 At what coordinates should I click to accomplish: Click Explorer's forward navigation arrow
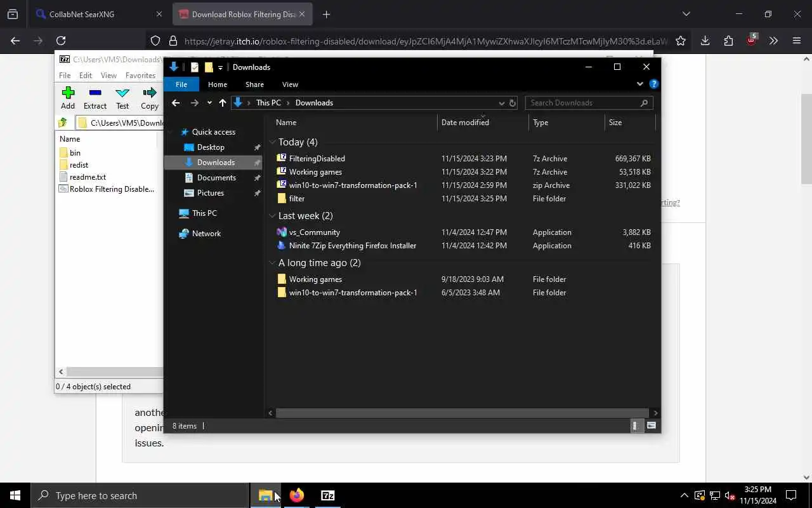click(195, 103)
